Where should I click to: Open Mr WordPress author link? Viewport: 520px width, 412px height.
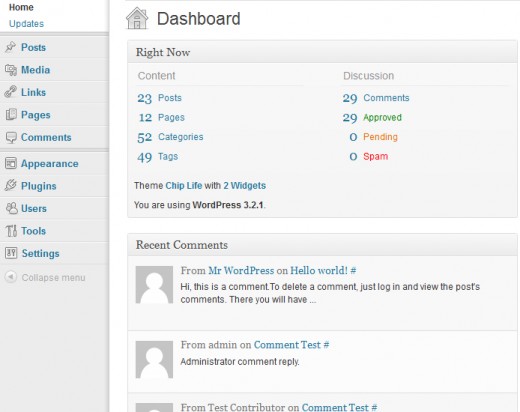(241, 270)
